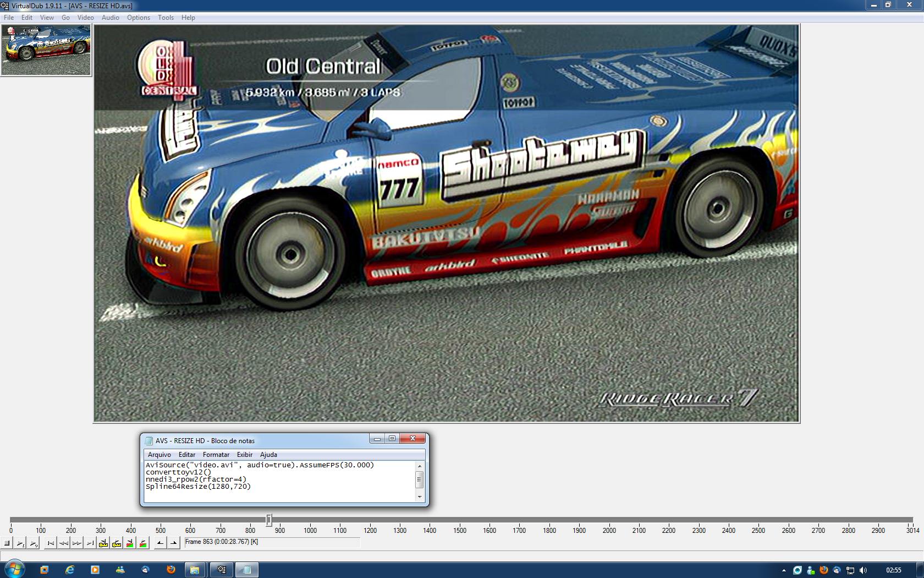Click the Frame 863 position field
The height and width of the screenshot is (578, 924).
tap(272, 542)
